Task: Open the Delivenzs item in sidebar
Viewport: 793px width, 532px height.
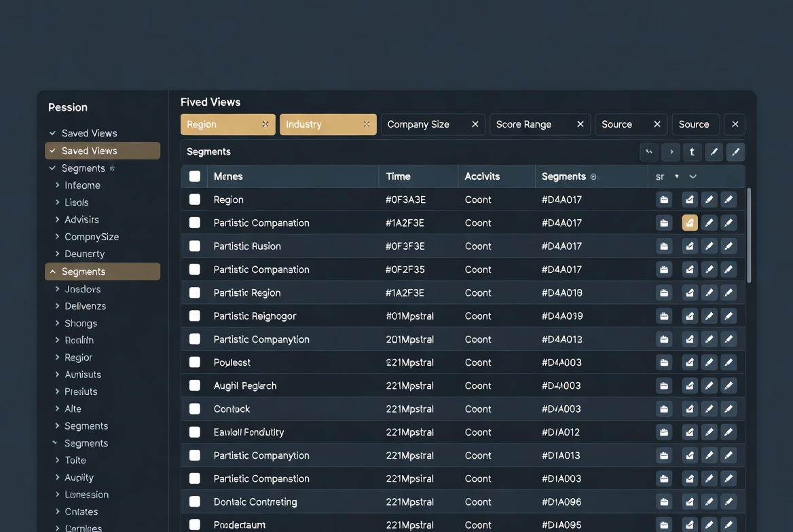Action: [x=85, y=306]
